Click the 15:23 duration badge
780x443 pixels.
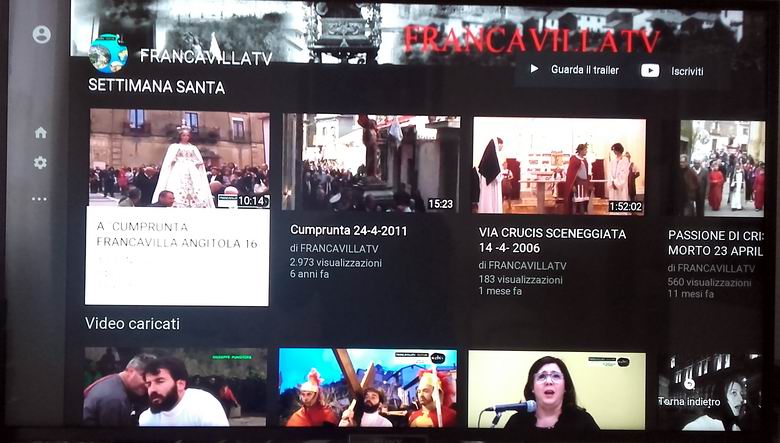441,203
